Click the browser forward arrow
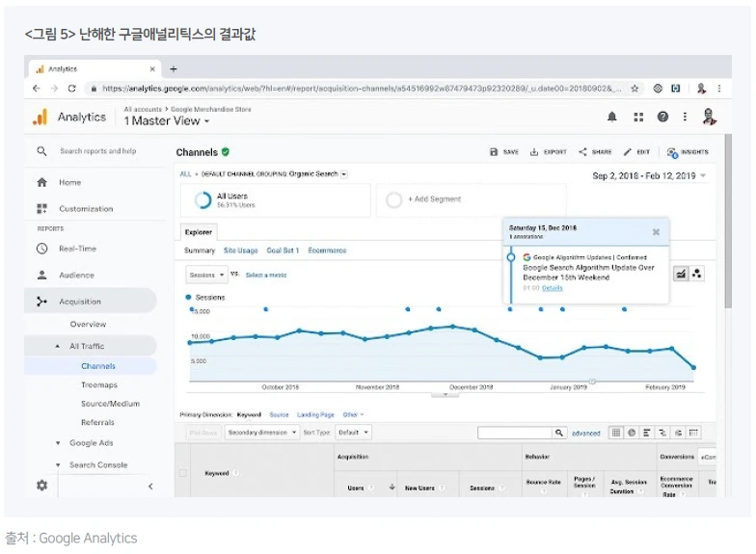 tap(54, 89)
